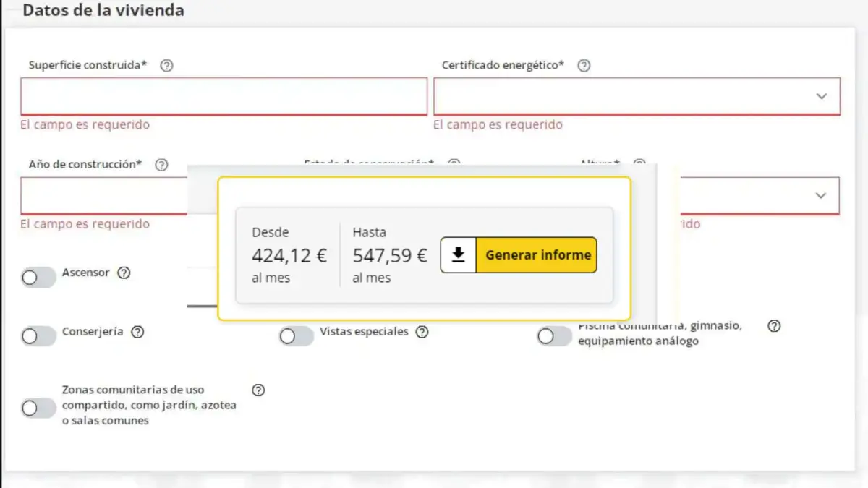Open the help icon for Vistas especiales
Screen dimensions: 868x488
coord(422,333)
